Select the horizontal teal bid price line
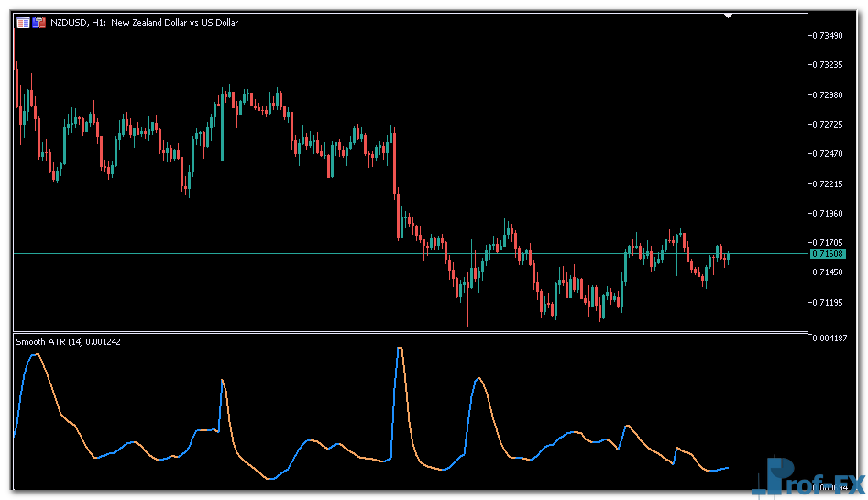The width and height of the screenshot is (868, 500). pyautogui.click(x=275, y=253)
